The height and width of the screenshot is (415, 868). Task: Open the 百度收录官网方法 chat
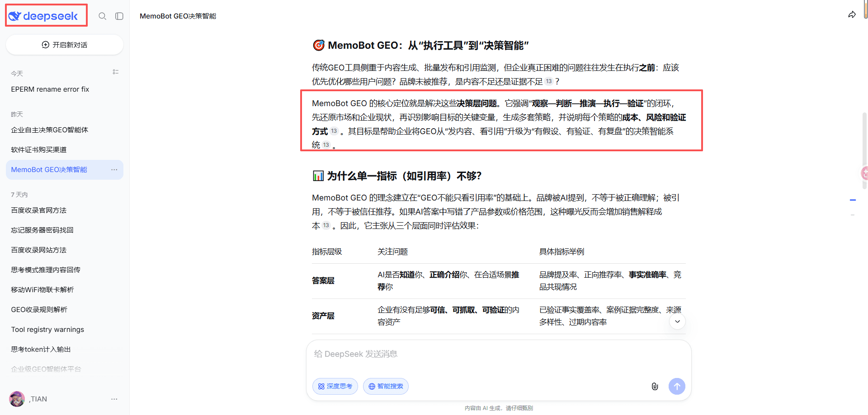click(x=65, y=210)
